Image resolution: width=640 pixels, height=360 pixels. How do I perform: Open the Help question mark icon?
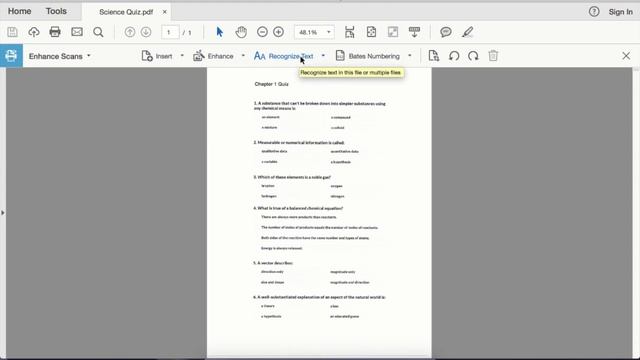(594, 12)
